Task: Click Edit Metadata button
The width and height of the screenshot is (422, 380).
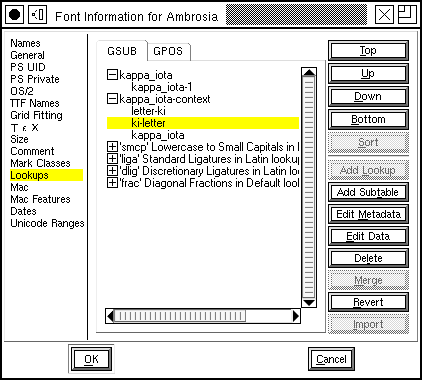Action: tap(368, 214)
